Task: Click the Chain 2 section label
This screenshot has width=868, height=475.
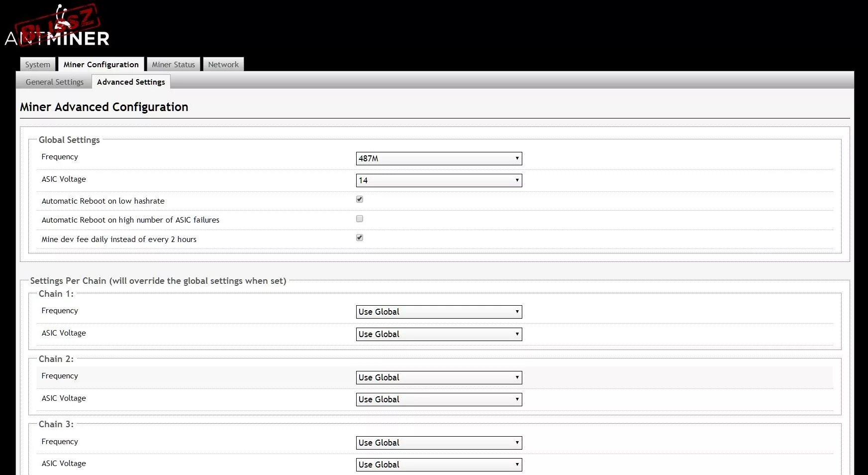Action: coord(56,359)
